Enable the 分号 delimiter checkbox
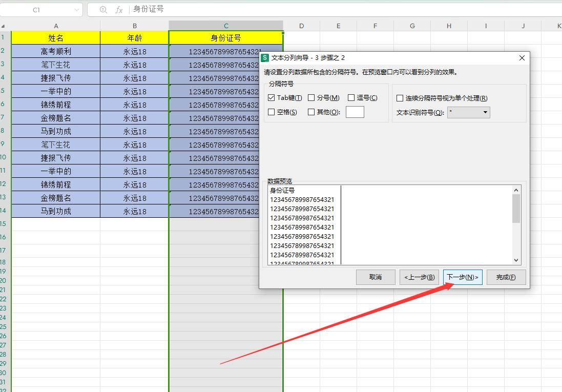The height and width of the screenshot is (392, 562). point(311,97)
